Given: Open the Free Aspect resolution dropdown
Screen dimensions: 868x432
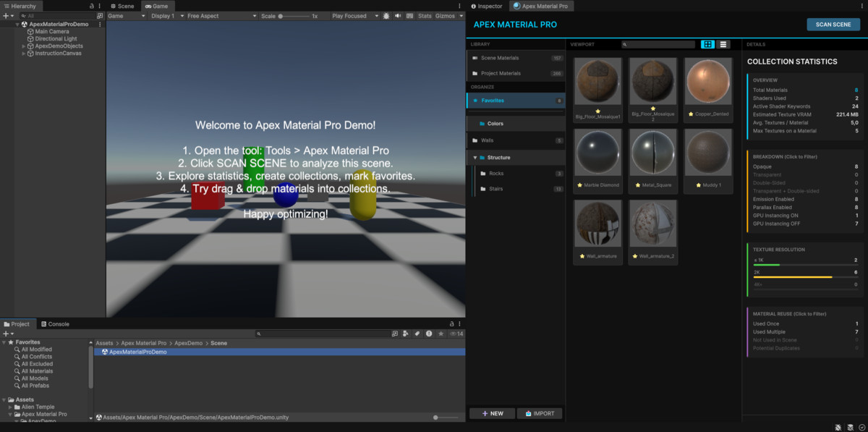Looking at the screenshot, I should (221, 16).
